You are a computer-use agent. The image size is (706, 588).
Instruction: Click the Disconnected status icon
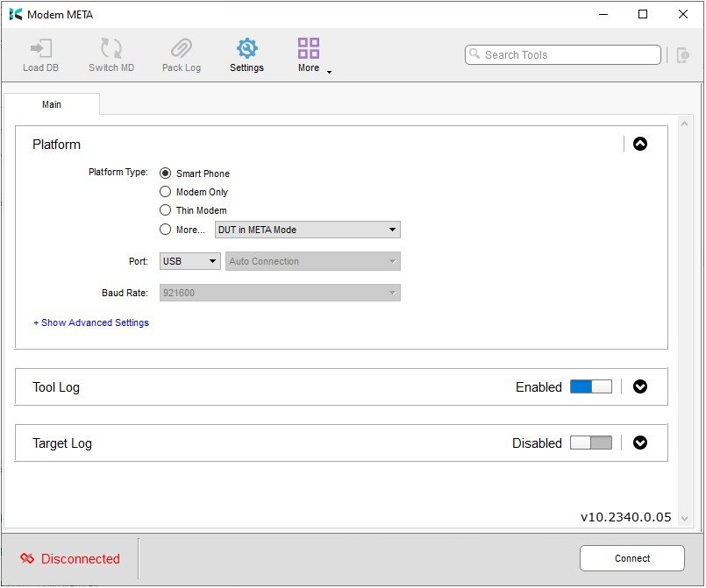click(27, 558)
